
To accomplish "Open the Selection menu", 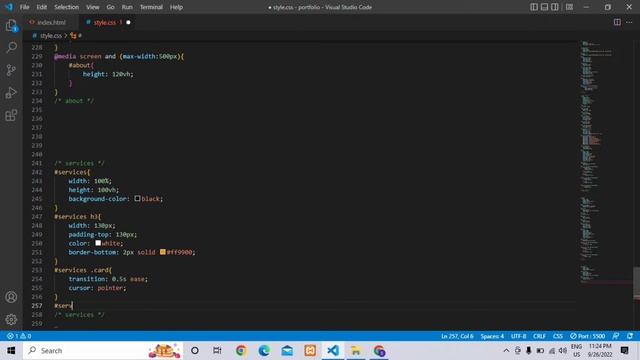I will click(67, 7).
